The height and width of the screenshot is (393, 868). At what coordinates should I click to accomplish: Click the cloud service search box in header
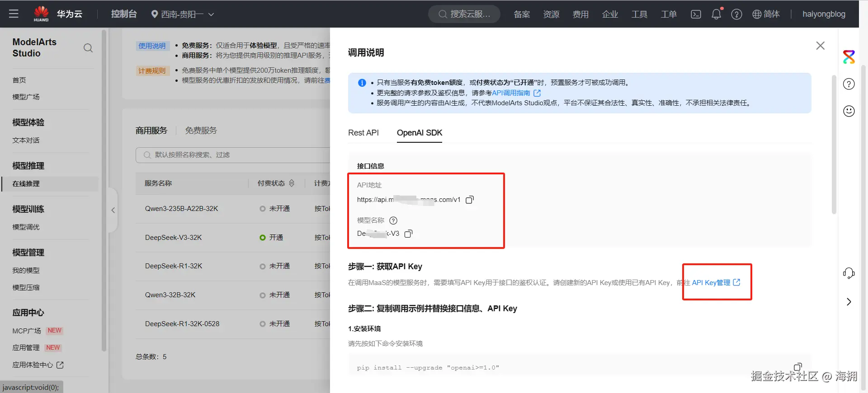[464, 14]
